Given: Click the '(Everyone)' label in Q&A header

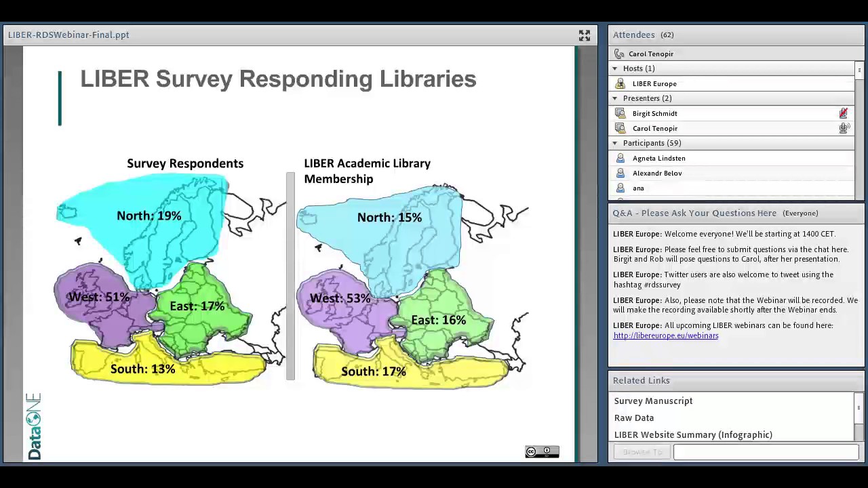Looking at the screenshot, I should (800, 213).
